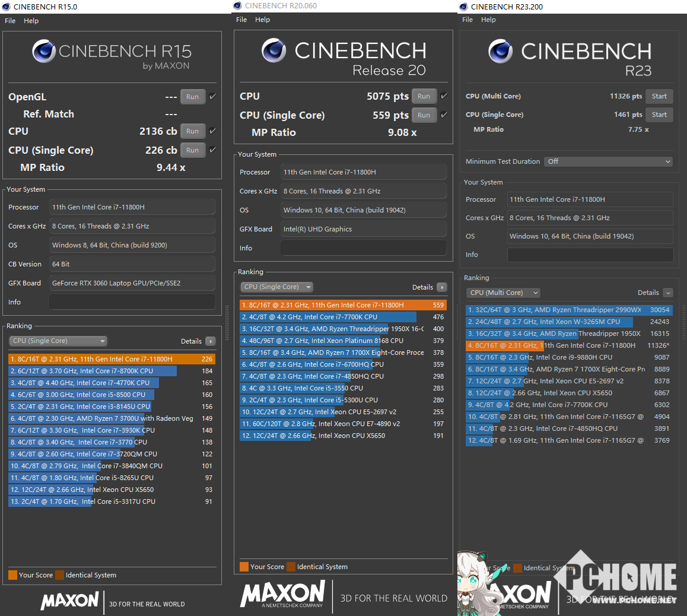
Task: Click the Cinebench R15 title bar app icon
Action: (7, 7)
